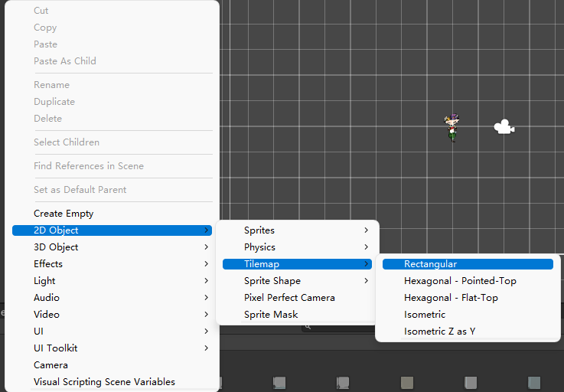Open the 3D Object submenu
Viewport: 564px width, 392px height.
pos(112,247)
